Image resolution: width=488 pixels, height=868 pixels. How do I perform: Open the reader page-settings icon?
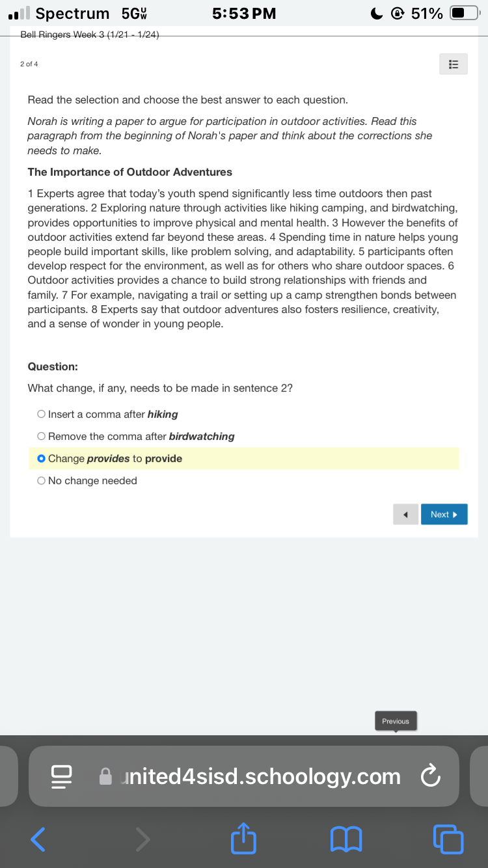point(62,776)
